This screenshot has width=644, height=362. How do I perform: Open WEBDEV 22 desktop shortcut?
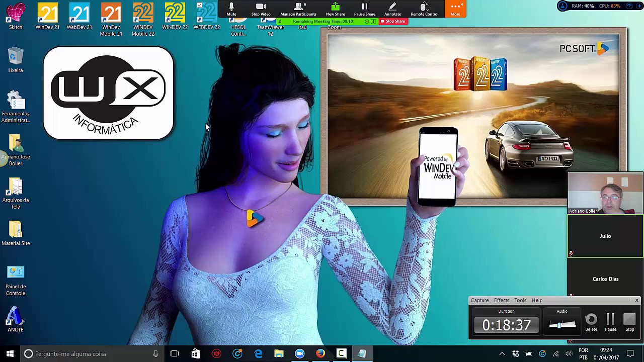point(207,17)
